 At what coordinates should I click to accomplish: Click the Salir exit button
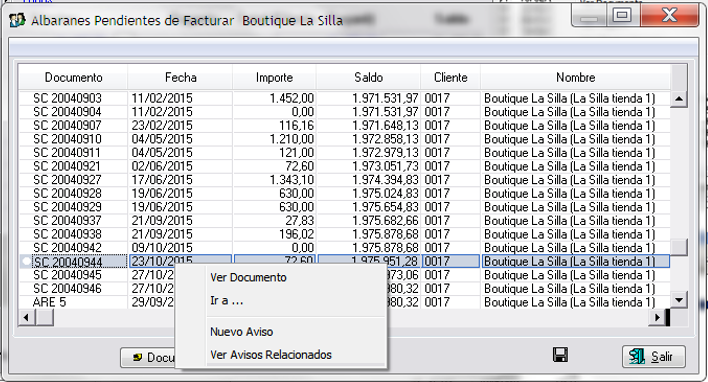click(654, 357)
